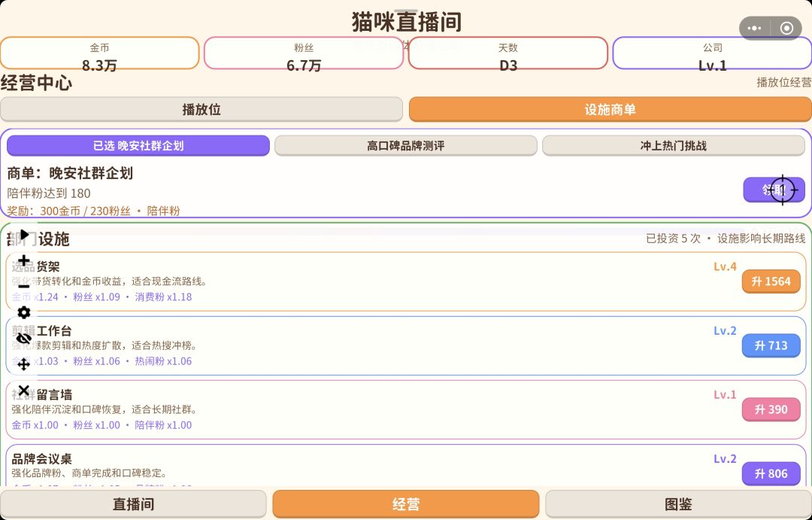Choose the 已选 晚安社群企划 order tab

pyautogui.click(x=138, y=146)
